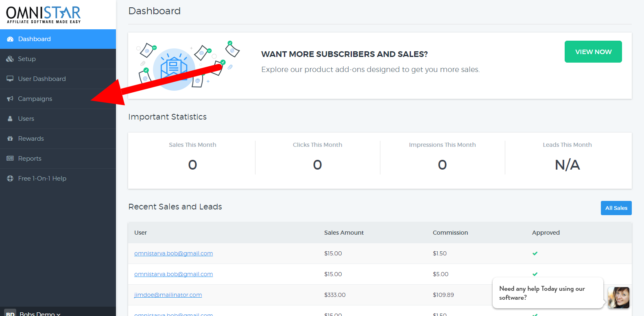
Task: Click approved checkmark in $5.00 commission row
Action: coord(535,274)
